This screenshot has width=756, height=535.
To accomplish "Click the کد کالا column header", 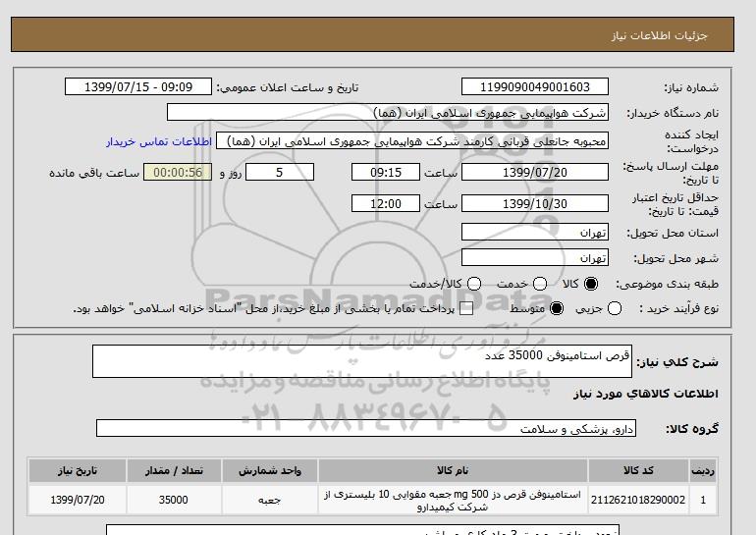I will click(x=638, y=471).
